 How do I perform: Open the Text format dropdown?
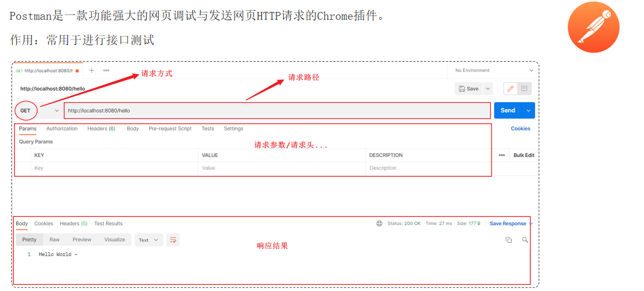pos(149,240)
